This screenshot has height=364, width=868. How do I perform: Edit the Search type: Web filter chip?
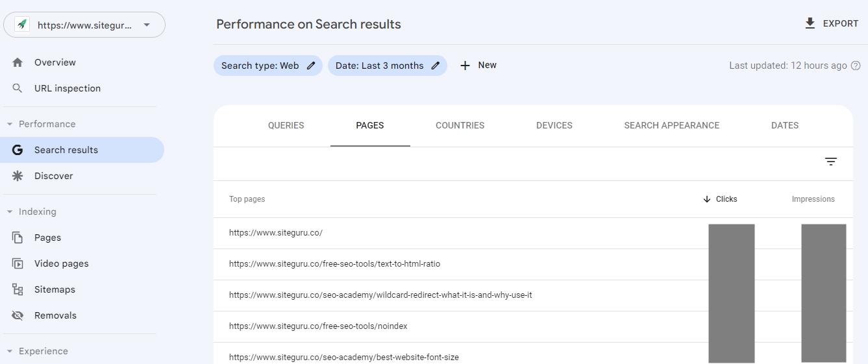pyautogui.click(x=311, y=66)
